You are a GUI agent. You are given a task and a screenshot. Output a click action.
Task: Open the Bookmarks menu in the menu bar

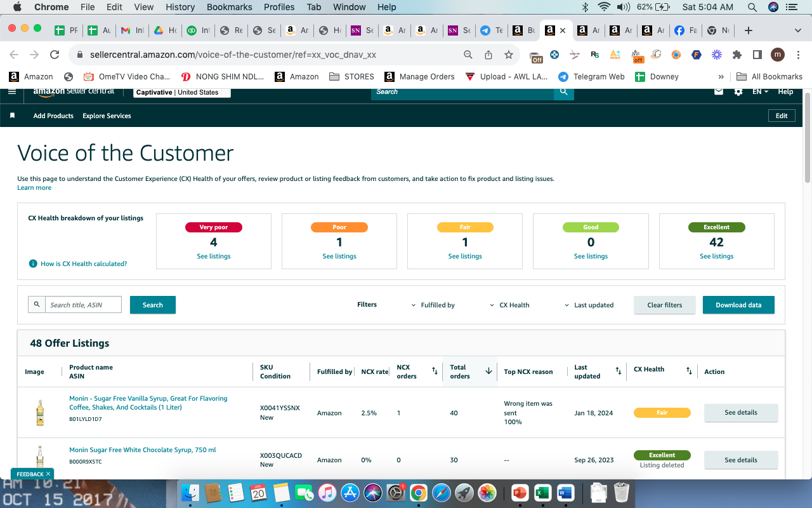click(230, 7)
